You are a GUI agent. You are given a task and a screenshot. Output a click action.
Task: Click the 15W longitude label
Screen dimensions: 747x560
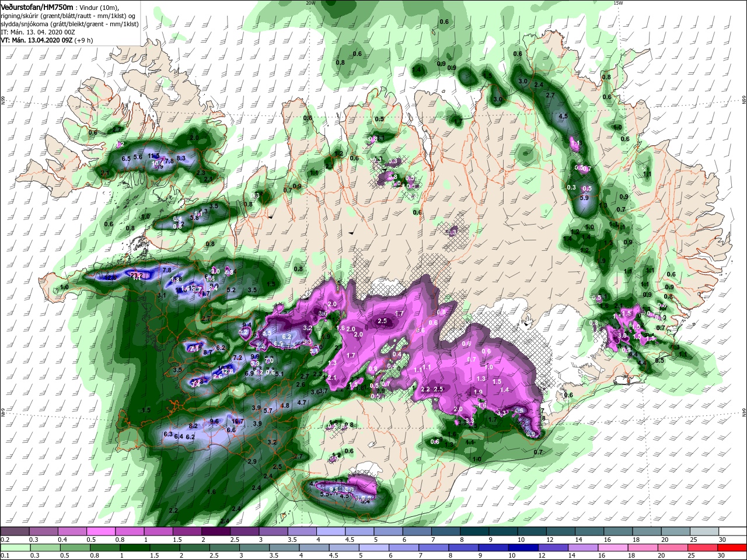618,2
